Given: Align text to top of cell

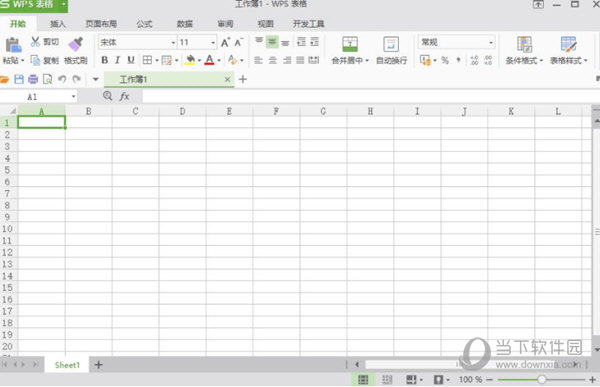Looking at the screenshot, I should point(259,41).
